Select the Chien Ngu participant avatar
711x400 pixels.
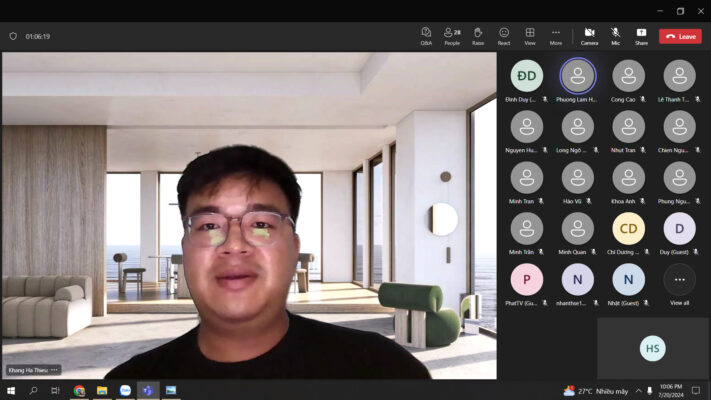[x=679, y=127]
